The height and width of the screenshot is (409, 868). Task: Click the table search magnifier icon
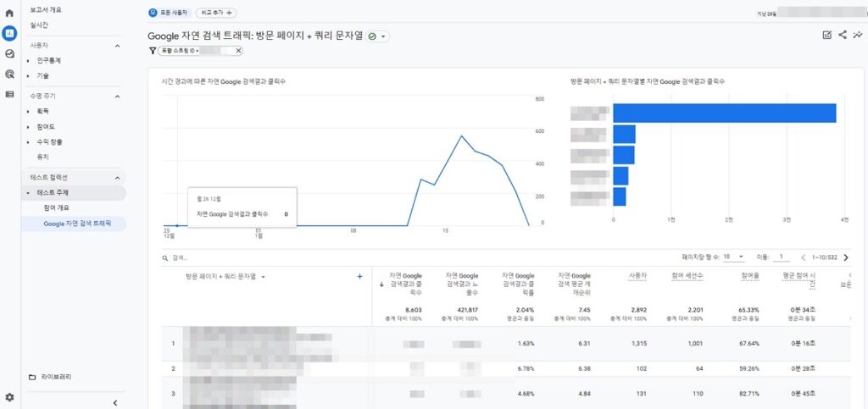point(165,257)
